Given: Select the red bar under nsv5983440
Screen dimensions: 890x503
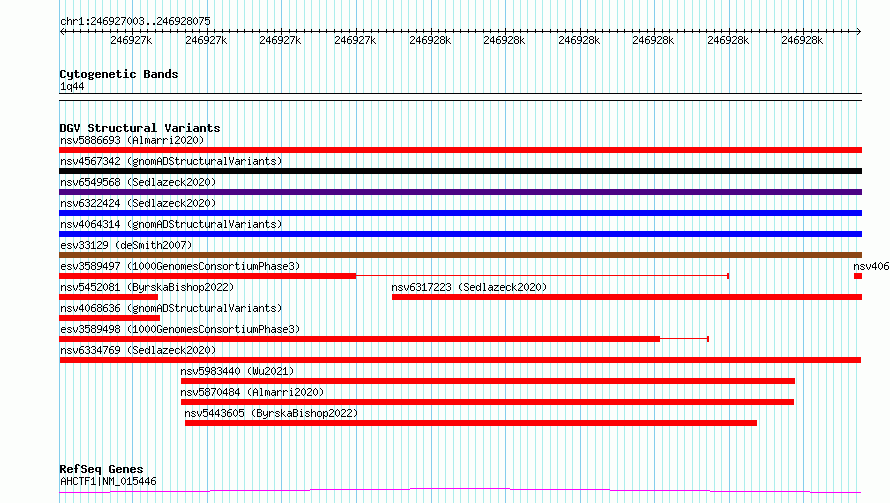Looking at the screenshot, I should point(488,381).
